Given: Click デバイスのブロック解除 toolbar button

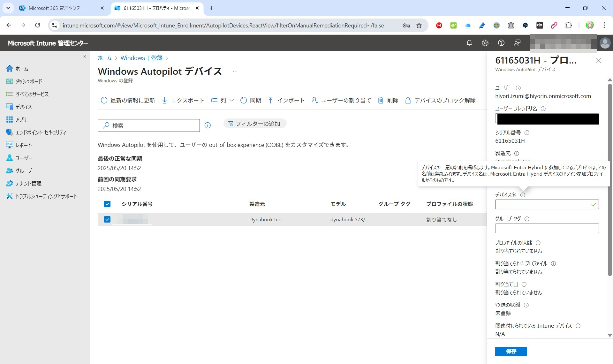Looking at the screenshot, I should coord(440,100).
